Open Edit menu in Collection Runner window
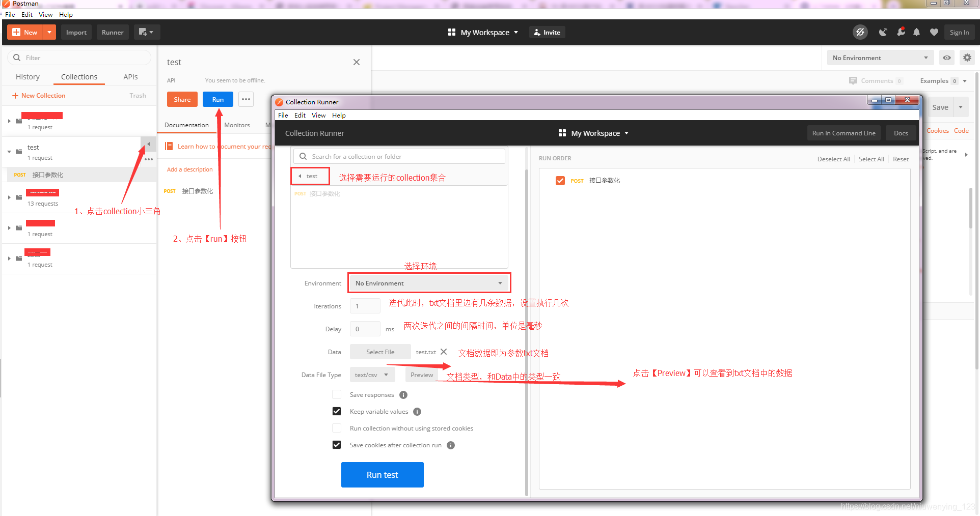 [300, 115]
